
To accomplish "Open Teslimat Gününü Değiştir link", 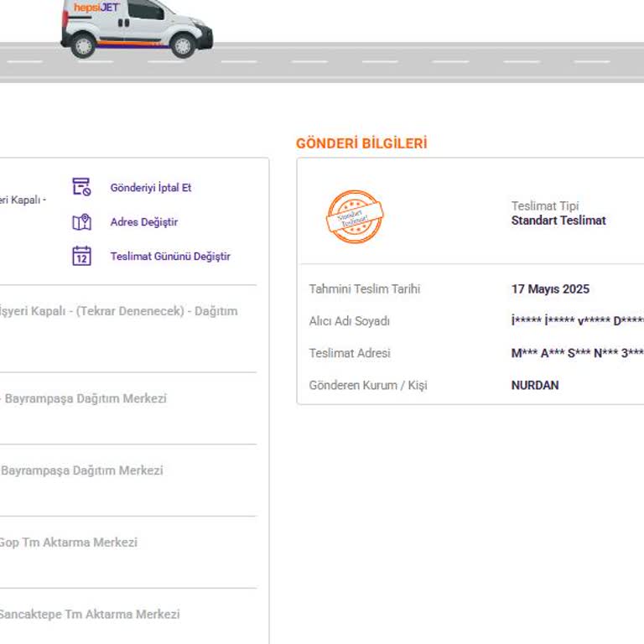I will (170, 257).
